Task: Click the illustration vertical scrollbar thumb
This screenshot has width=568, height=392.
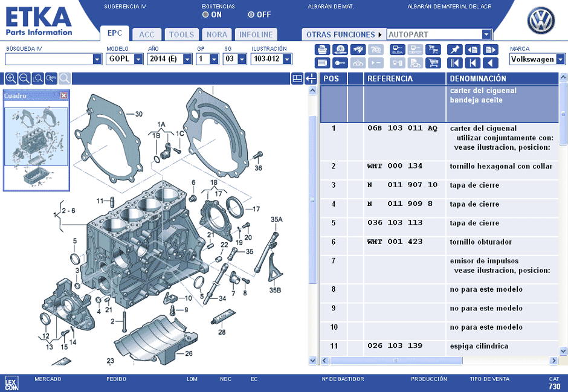Action: 312,199
